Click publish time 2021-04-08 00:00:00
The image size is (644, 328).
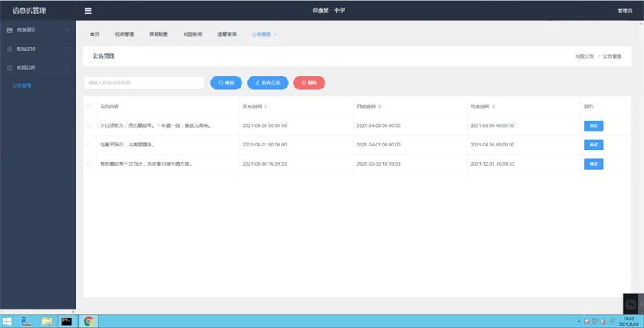pos(265,126)
